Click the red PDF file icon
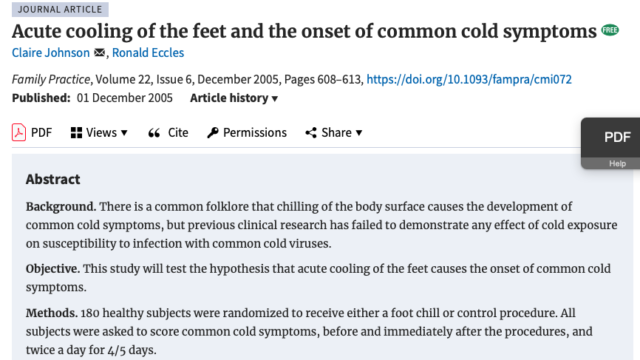Image resolution: width=640 pixels, height=360 pixels. tap(19, 132)
